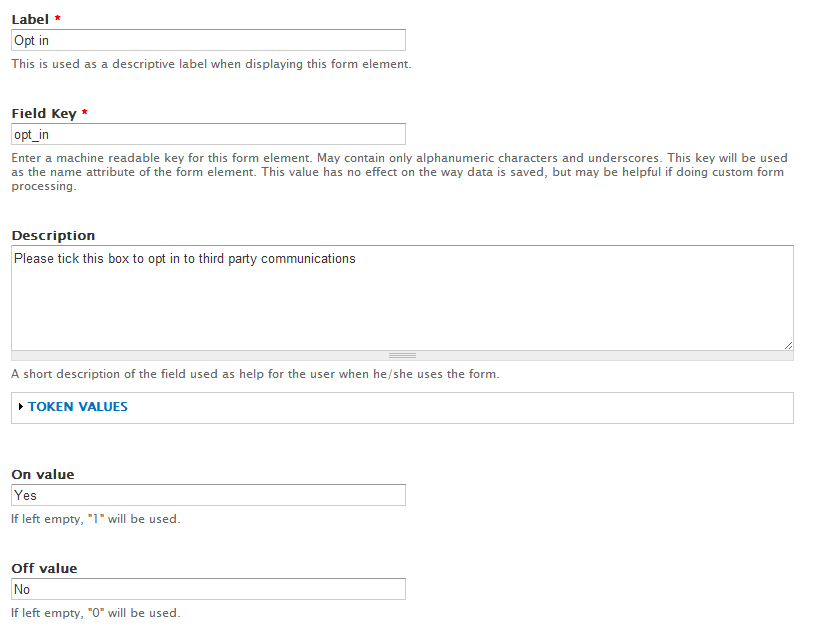Grab the Description textarea grippie bar

402,356
